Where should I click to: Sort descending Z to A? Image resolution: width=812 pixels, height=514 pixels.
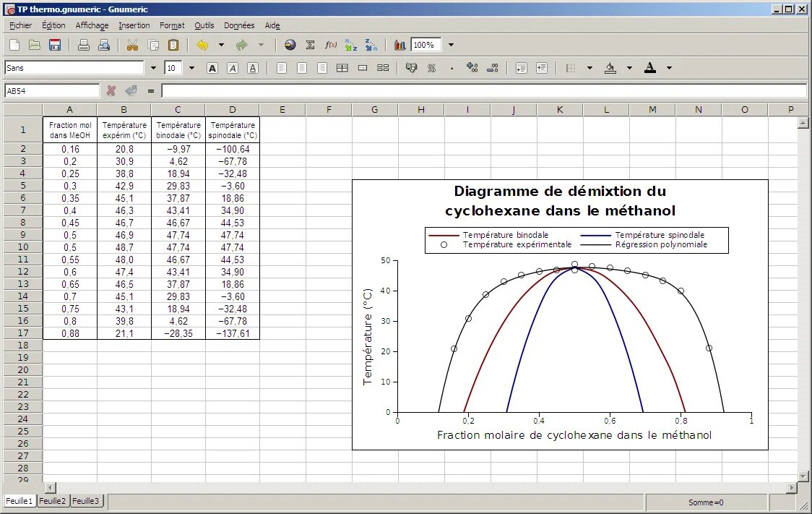pyautogui.click(x=371, y=45)
